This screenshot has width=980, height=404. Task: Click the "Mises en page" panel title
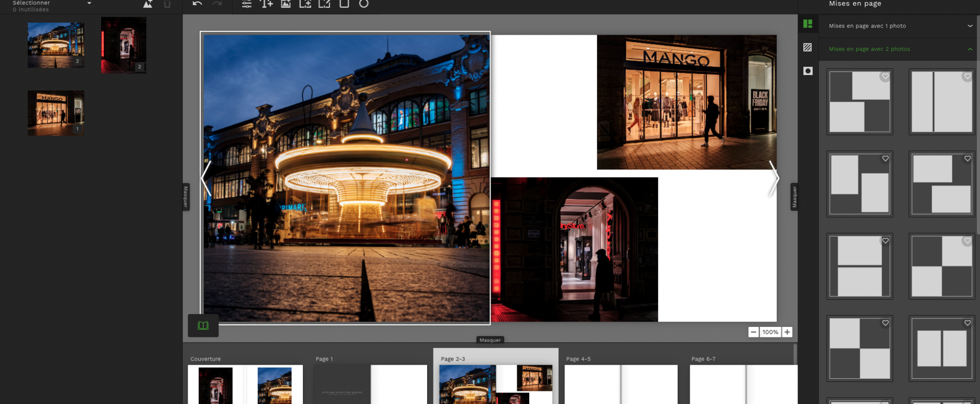click(855, 4)
